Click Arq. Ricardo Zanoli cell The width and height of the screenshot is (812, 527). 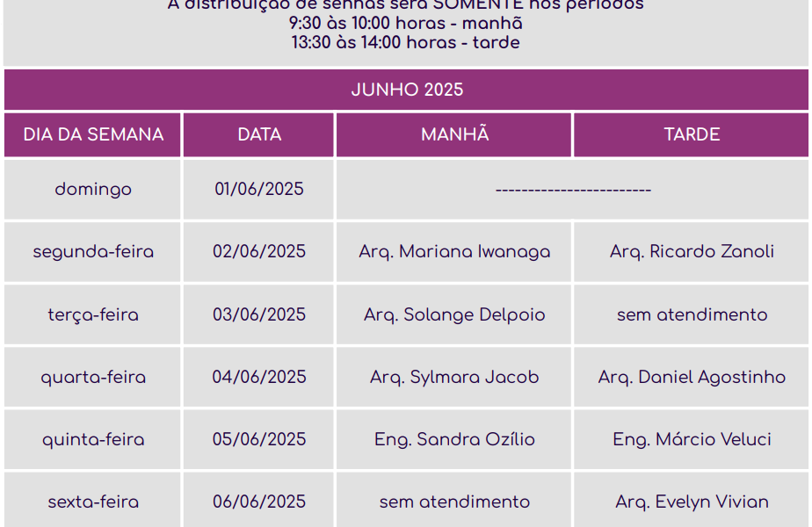(692, 252)
